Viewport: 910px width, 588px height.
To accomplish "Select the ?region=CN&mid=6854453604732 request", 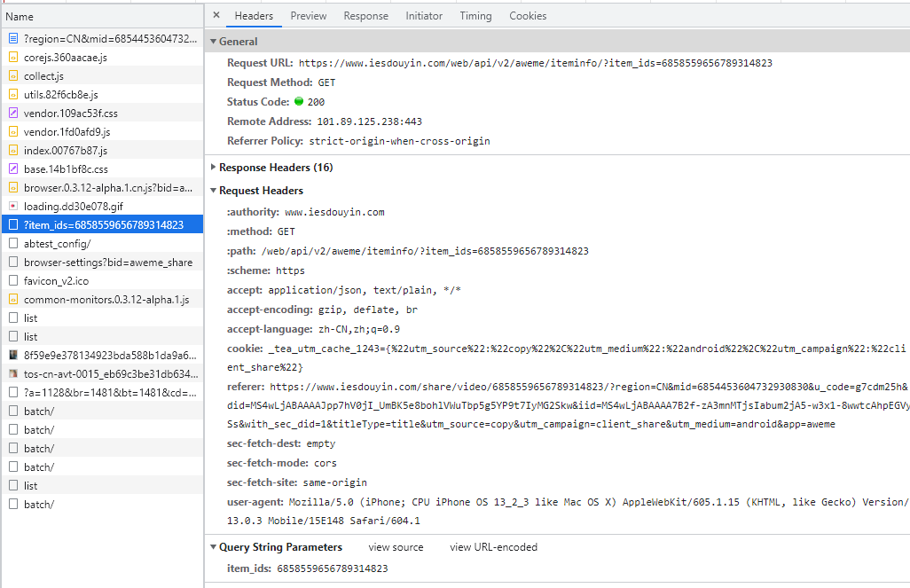I will coord(103,38).
